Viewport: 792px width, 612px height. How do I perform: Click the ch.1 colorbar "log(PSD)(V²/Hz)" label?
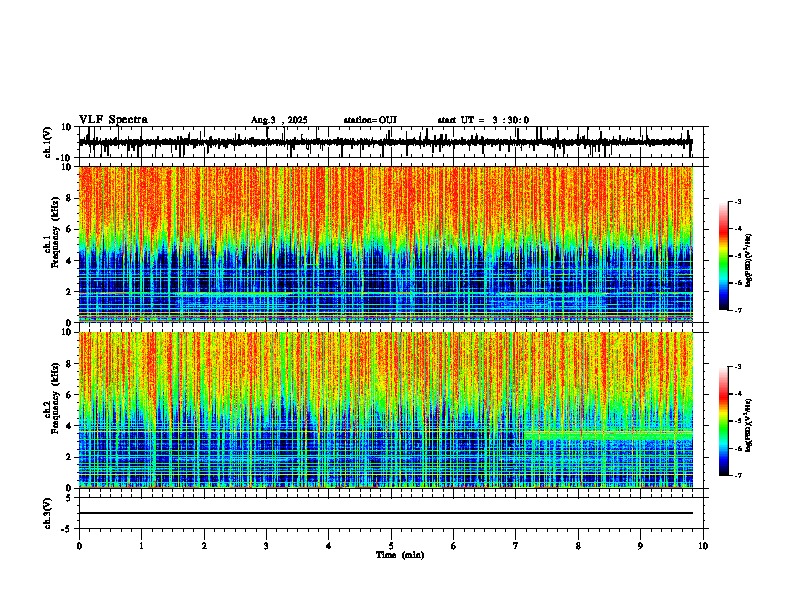point(749,260)
